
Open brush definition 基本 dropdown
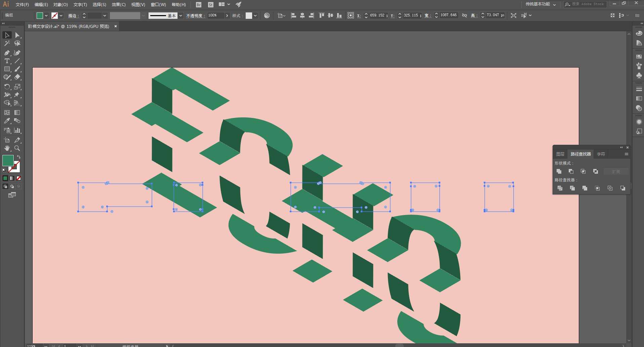click(x=180, y=15)
